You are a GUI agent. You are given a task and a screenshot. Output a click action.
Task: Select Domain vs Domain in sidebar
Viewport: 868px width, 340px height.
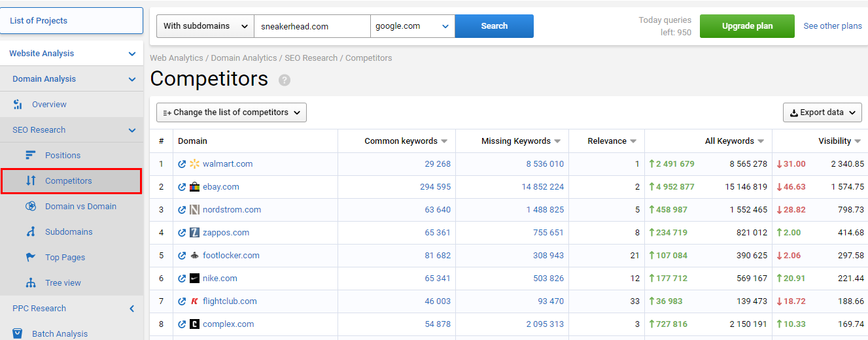point(80,207)
